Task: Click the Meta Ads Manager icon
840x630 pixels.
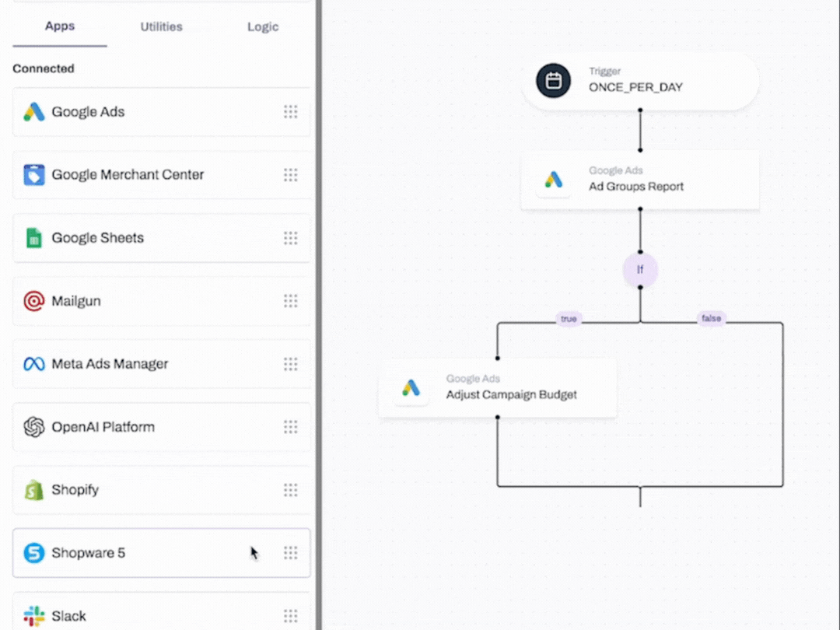Action: pyautogui.click(x=33, y=364)
